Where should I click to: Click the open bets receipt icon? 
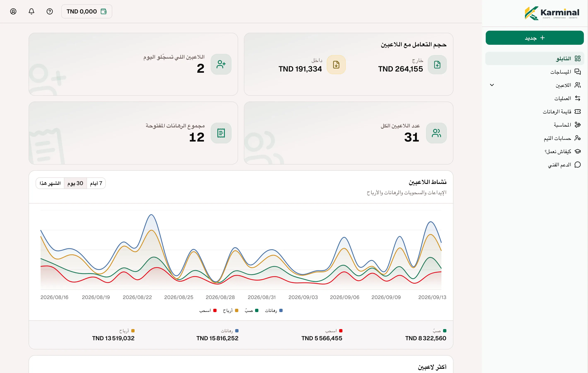[x=221, y=133]
